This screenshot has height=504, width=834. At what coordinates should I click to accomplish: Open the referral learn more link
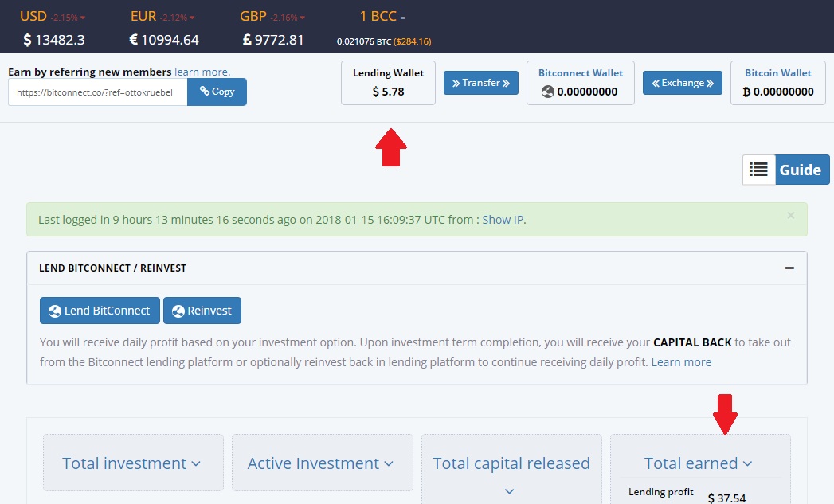coord(202,72)
